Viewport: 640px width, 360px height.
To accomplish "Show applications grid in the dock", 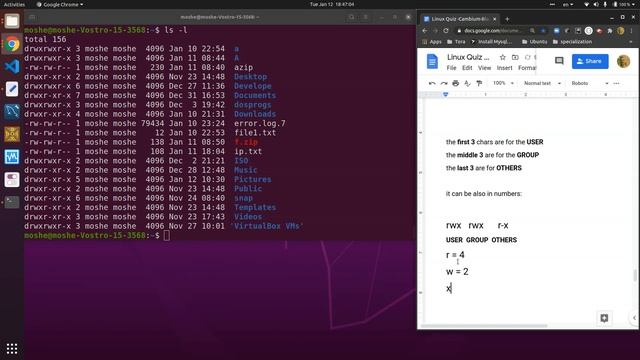I will click(x=12, y=348).
